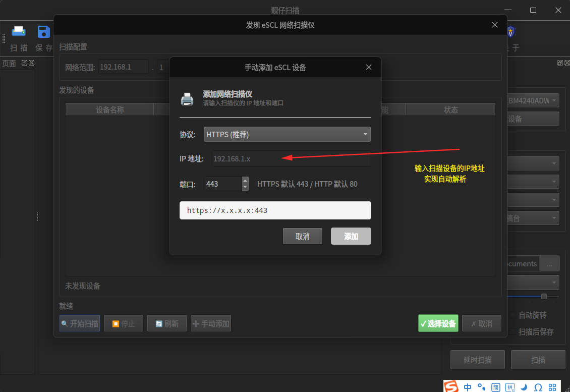This screenshot has width=570, height=392.
Task: Increase the 端口 value with the up arrow
Action: 245,180
